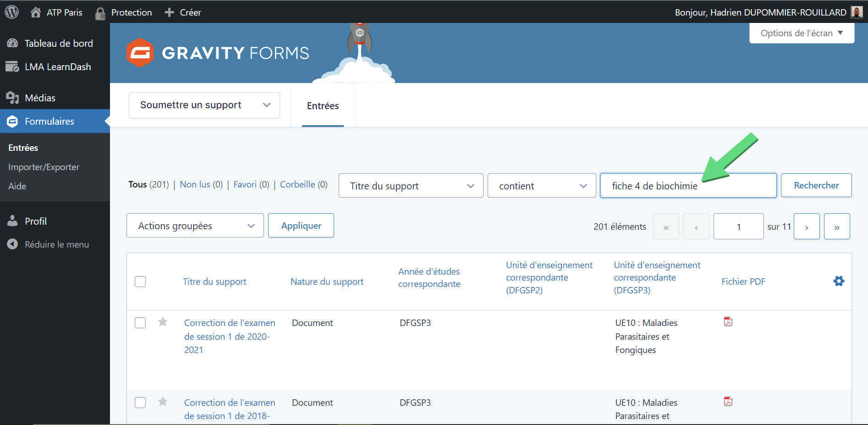Screen dimensions: 868x425
Task: Click the Rechercher button
Action: click(x=816, y=185)
